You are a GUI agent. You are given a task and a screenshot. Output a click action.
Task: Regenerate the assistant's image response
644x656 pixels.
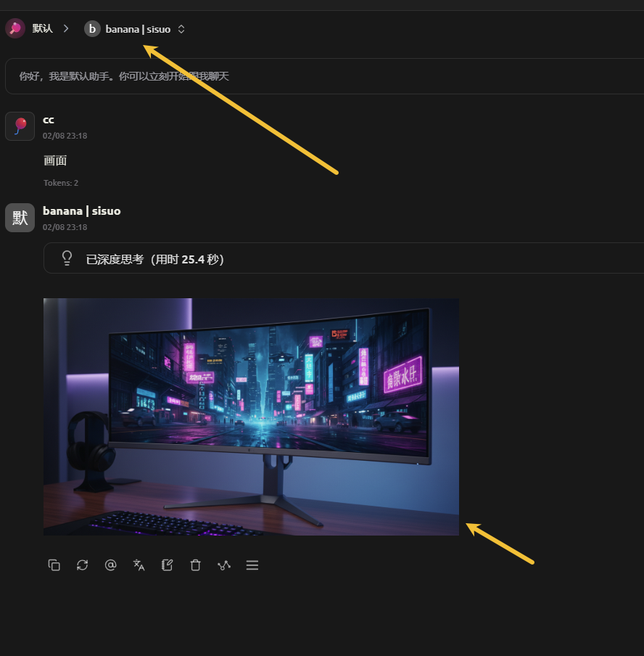(82, 565)
